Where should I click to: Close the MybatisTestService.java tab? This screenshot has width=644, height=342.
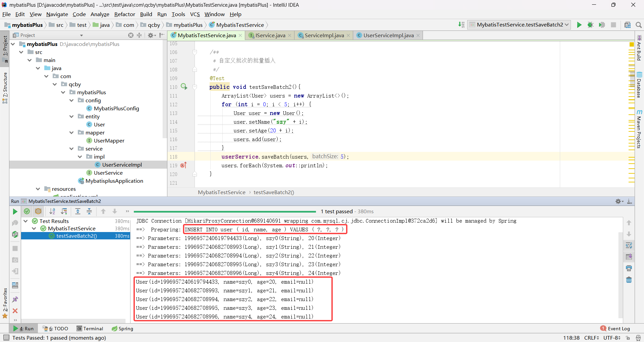[x=240, y=36]
